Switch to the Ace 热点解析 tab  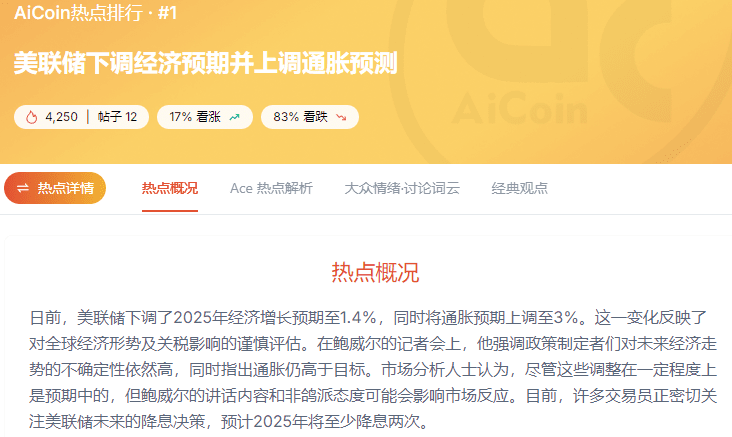(x=271, y=188)
